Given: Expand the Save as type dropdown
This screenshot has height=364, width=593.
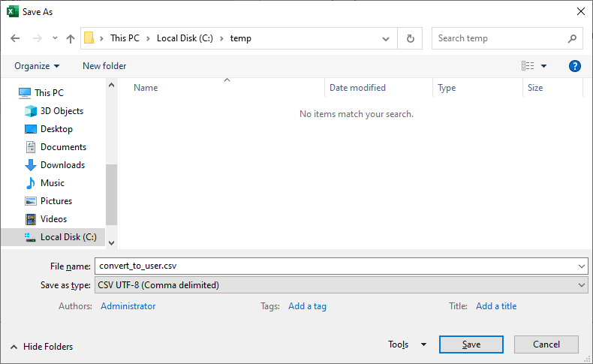Looking at the screenshot, I should pyautogui.click(x=582, y=285).
